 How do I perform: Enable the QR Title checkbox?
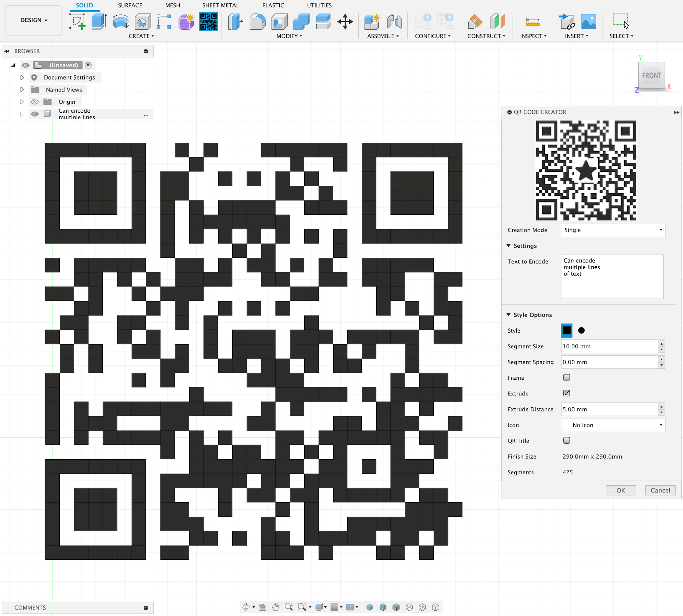click(x=567, y=440)
